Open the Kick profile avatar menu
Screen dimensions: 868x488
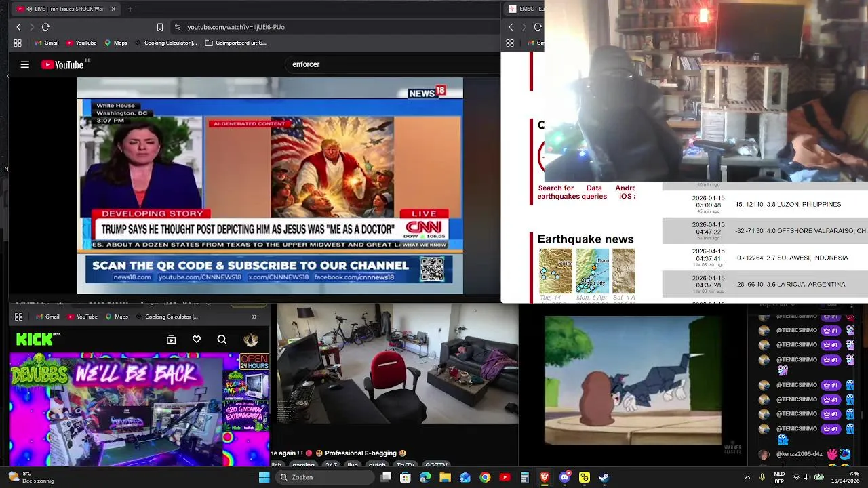tap(251, 340)
